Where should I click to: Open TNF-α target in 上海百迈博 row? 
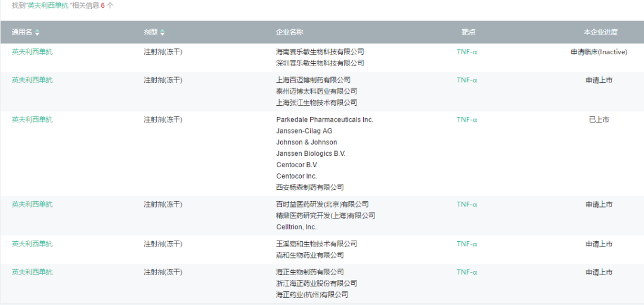tap(467, 80)
